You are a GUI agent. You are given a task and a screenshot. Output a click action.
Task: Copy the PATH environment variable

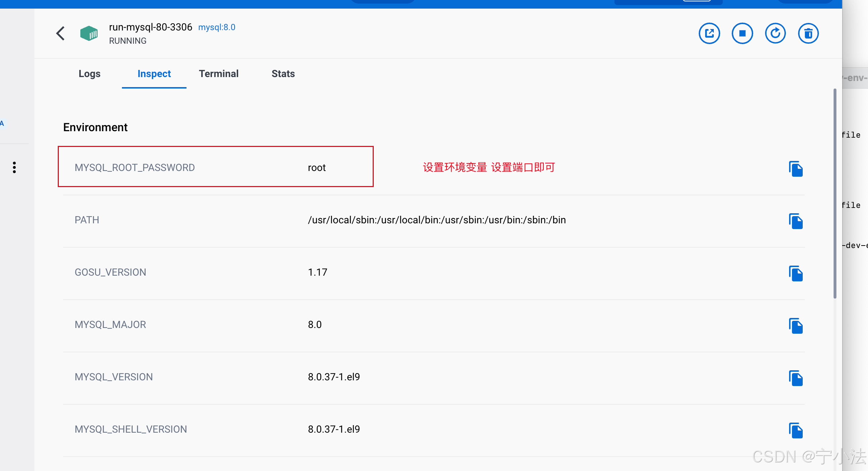tap(796, 221)
